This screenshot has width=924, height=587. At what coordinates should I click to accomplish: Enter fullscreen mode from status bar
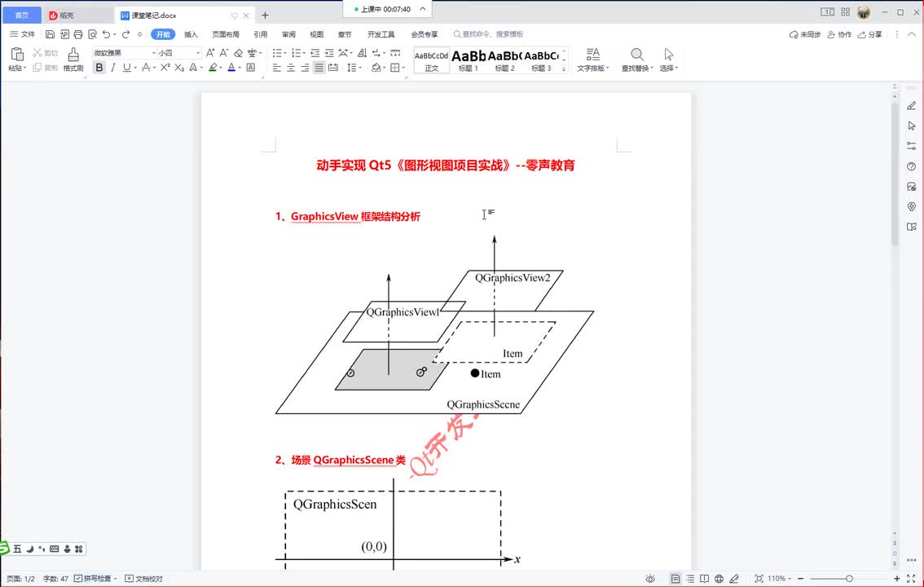(x=911, y=579)
